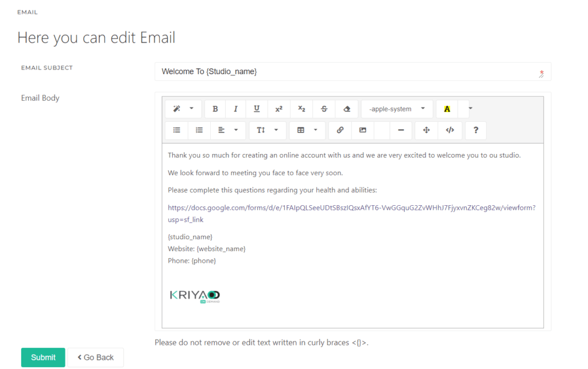Remove formatting with the eraser tool
588x369 pixels.
[346, 109]
